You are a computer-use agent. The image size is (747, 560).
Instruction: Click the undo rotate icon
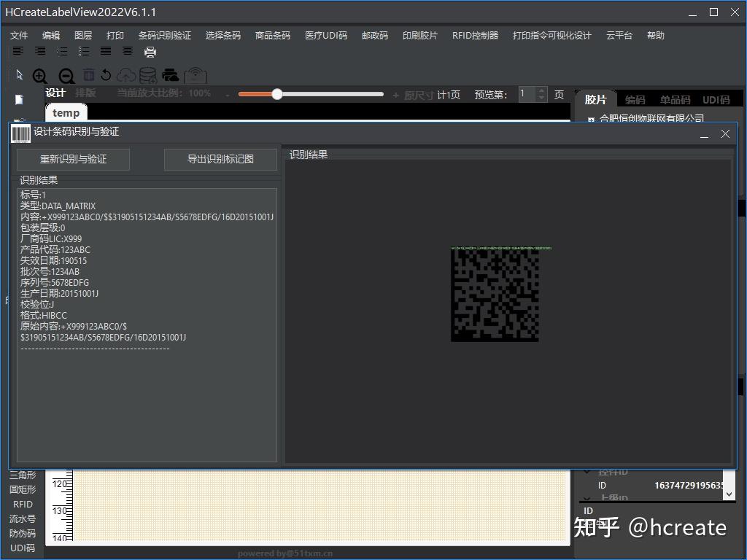click(107, 75)
